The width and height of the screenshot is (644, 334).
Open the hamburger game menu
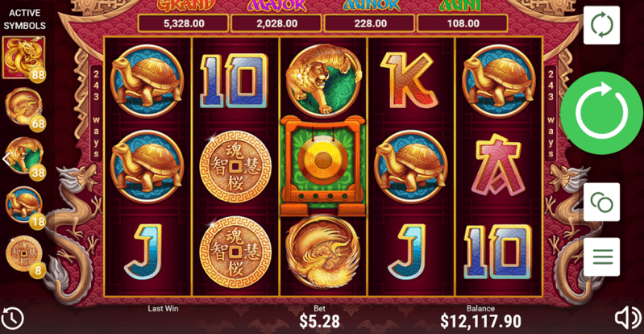click(x=602, y=257)
